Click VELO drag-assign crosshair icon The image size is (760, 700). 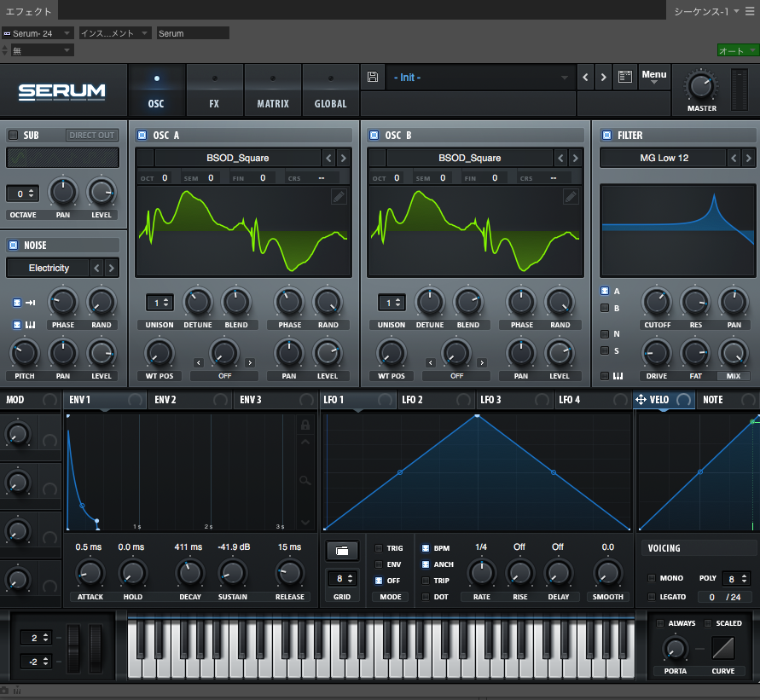point(641,399)
